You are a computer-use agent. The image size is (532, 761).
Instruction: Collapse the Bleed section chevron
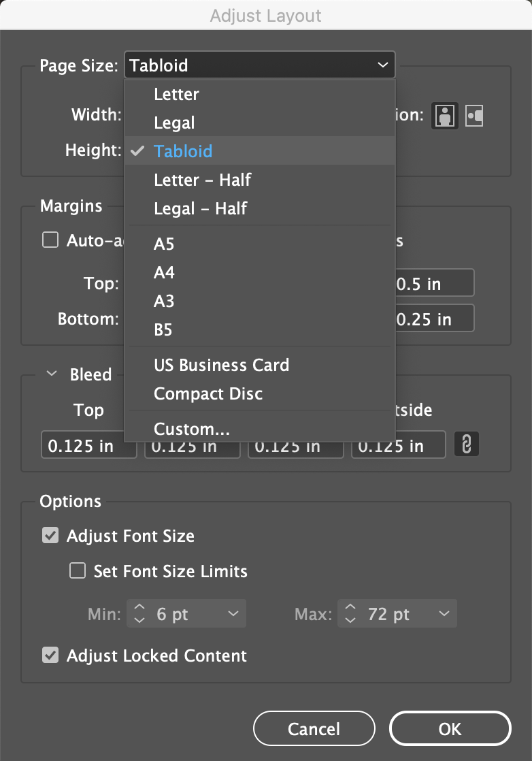tap(52, 374)
